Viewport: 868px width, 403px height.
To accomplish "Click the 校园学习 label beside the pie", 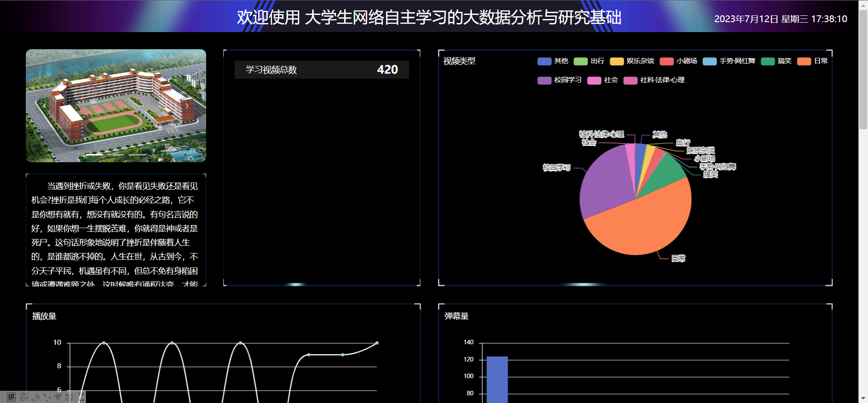I will (x=557, y=168).
